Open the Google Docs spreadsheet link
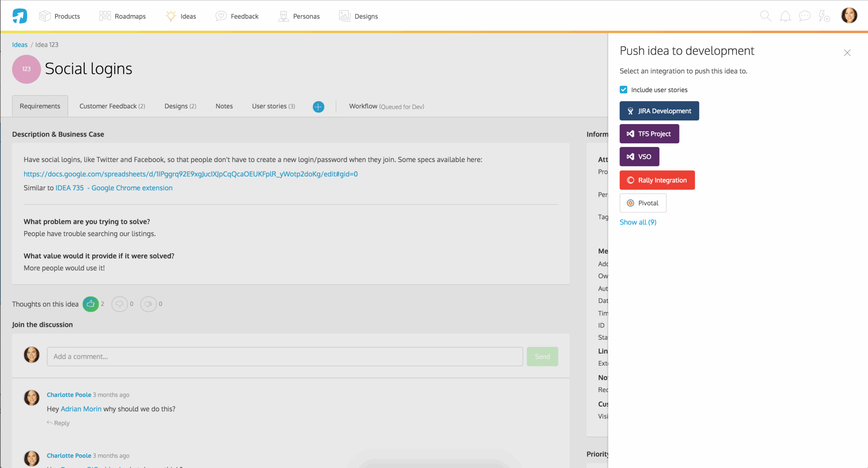Viewport: 868px width, 468px height. click(191, 174)
